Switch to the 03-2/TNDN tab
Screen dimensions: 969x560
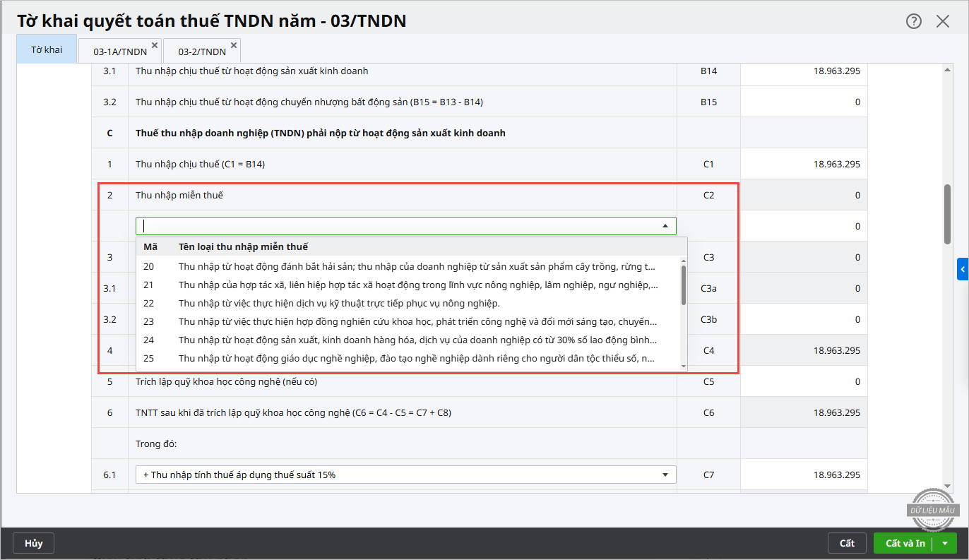pyautogui.click(x=201, y=52)
